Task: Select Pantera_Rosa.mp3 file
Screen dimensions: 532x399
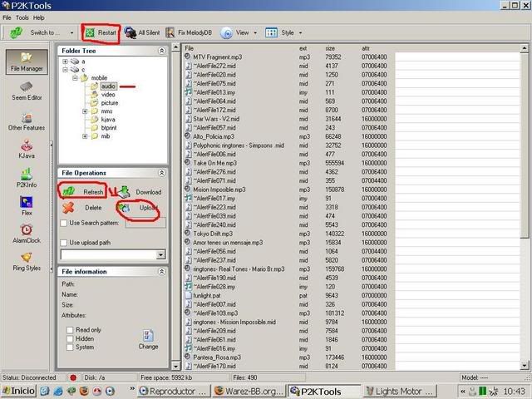Action: coord(217,357)
